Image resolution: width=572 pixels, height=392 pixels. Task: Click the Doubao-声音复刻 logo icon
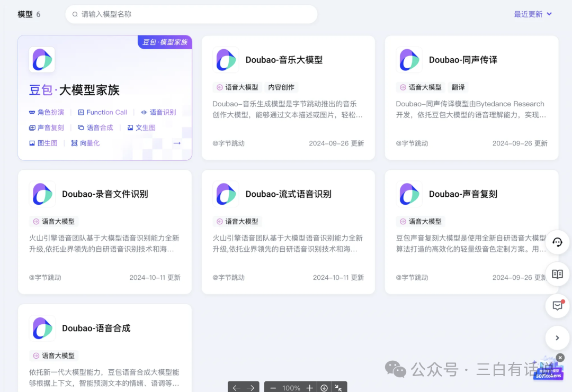[409, 194]
